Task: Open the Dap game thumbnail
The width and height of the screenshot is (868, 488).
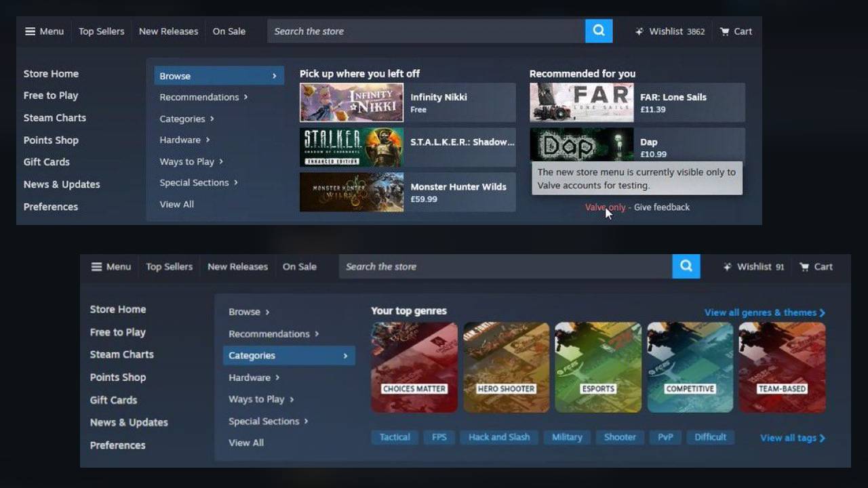Action: point(581,144)
